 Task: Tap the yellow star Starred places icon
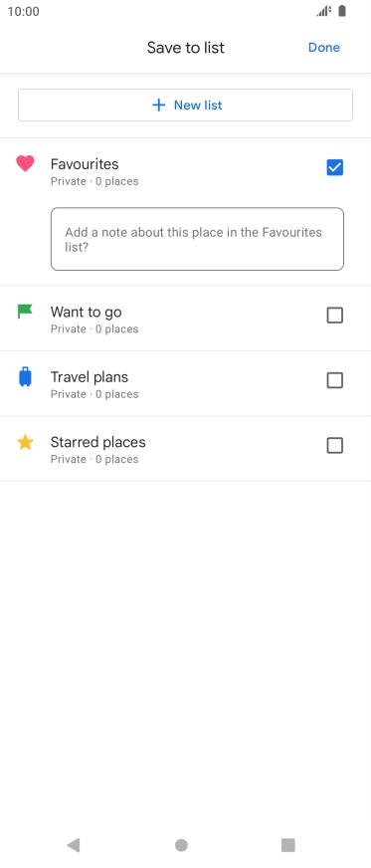click(x=25, y=442)
